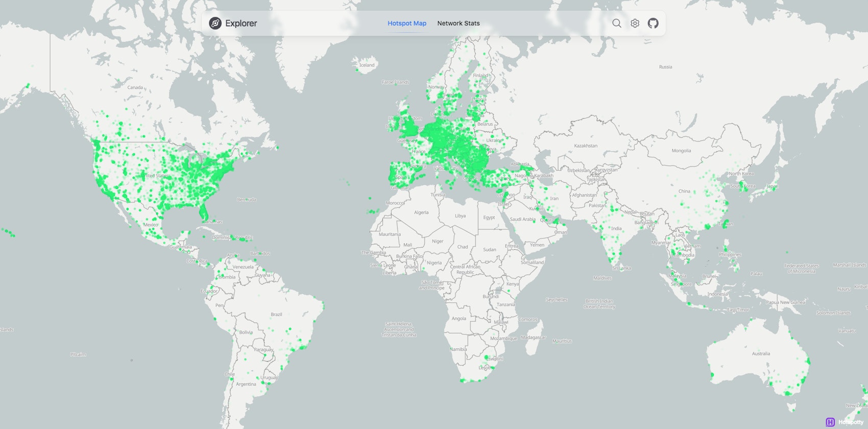Click the Iceland label on the map
Image resolution: width=868 pixels, height=429 pixels.
367,65
